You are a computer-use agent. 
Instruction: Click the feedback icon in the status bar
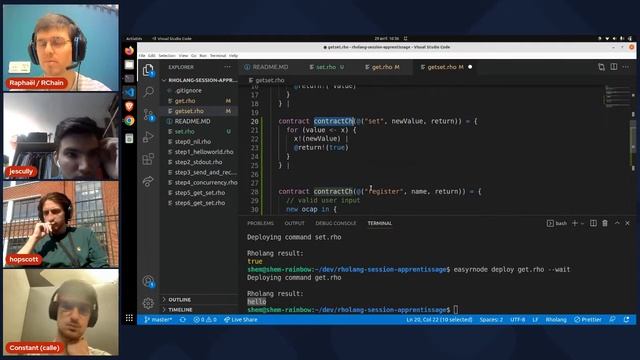click(612, 320)
